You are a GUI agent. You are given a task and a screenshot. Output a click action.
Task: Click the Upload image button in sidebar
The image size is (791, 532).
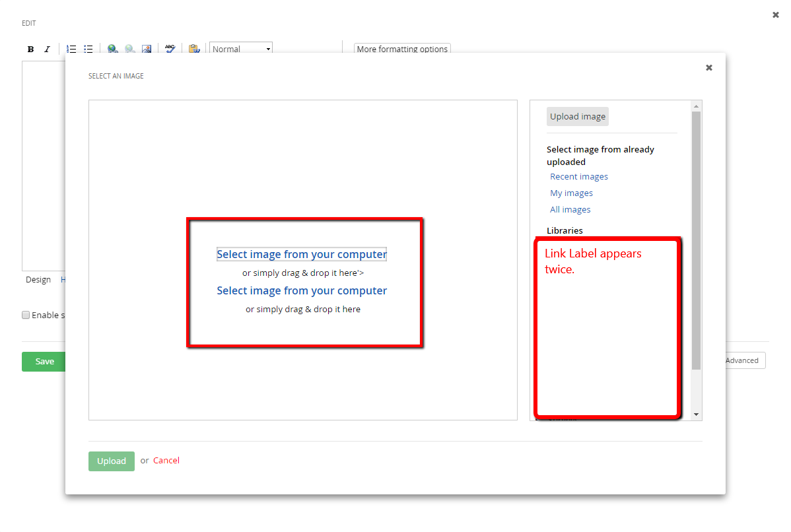[x=578, y=116]
